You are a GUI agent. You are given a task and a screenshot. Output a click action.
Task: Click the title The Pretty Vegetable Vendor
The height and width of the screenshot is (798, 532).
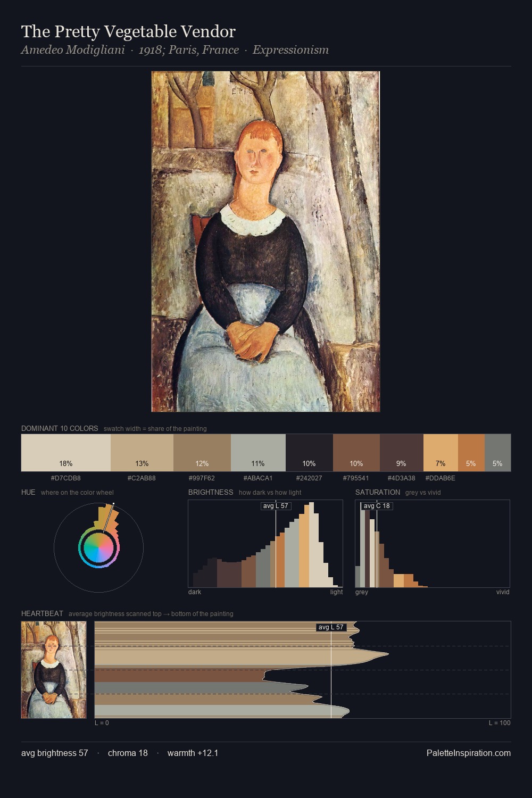point(128,31)
